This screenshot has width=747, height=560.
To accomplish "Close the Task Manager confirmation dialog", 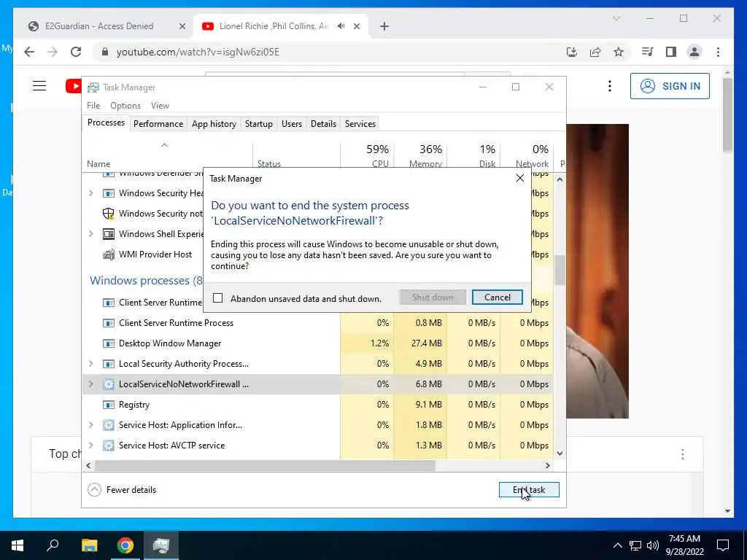I will tap(519, 178).
